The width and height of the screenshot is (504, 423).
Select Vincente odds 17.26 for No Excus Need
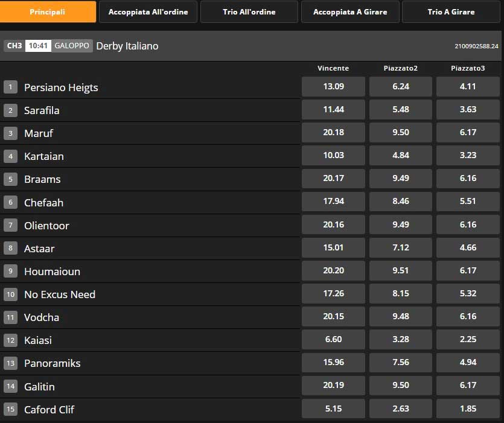coord(333,294)
